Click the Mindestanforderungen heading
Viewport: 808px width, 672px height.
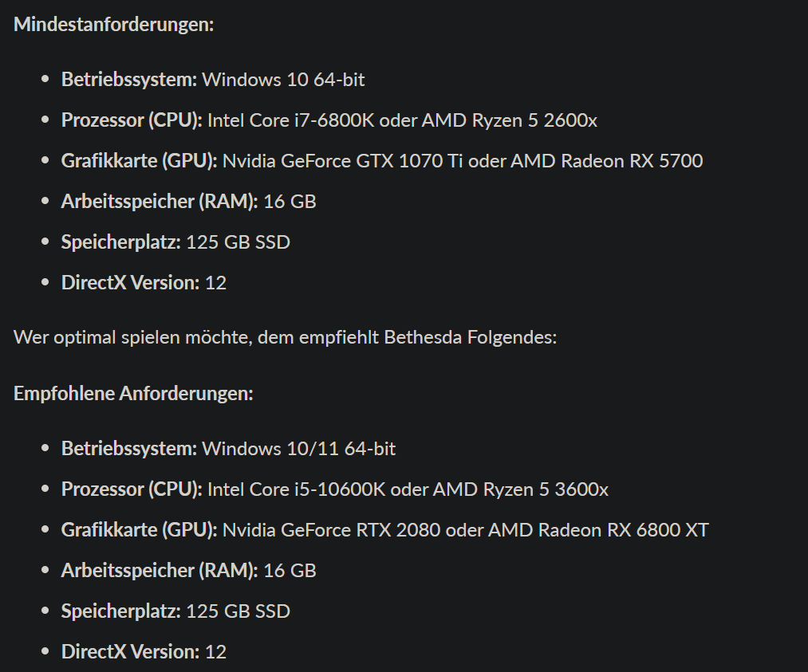pos(113,24)
